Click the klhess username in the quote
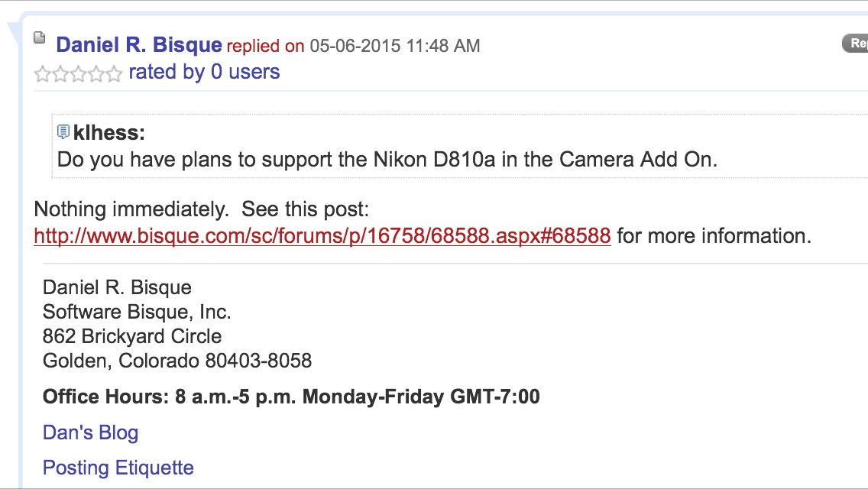The width and height of the screenshot is (868, 489). tap(108, 133)
